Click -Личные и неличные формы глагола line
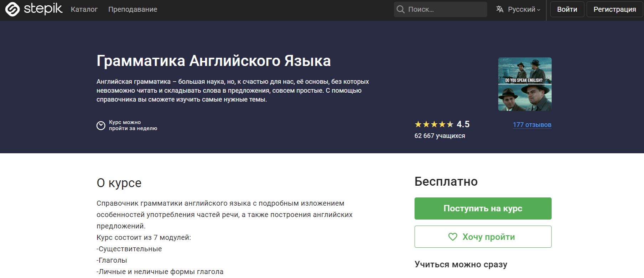 [160, 272]
